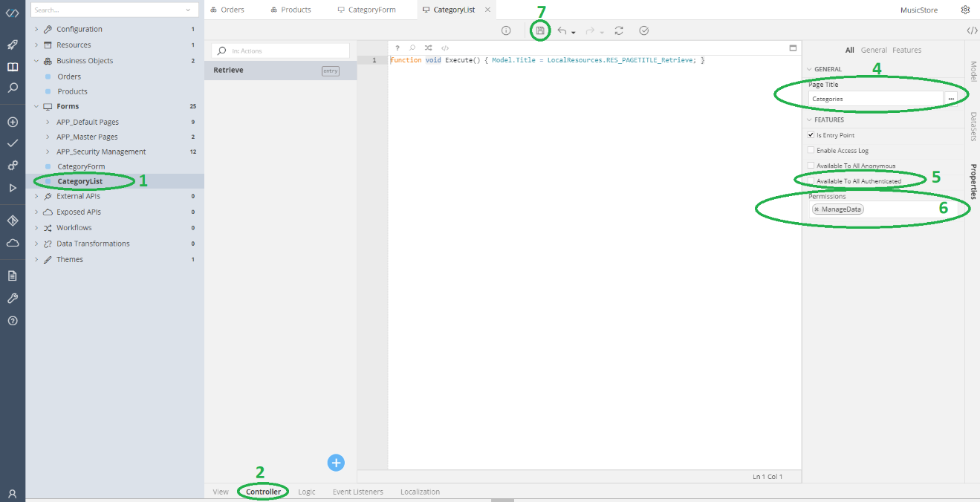The width and height of the screenshot is (980, 502).
Task: Add a new action with the blue plus button
Action: tap(336, 462)
